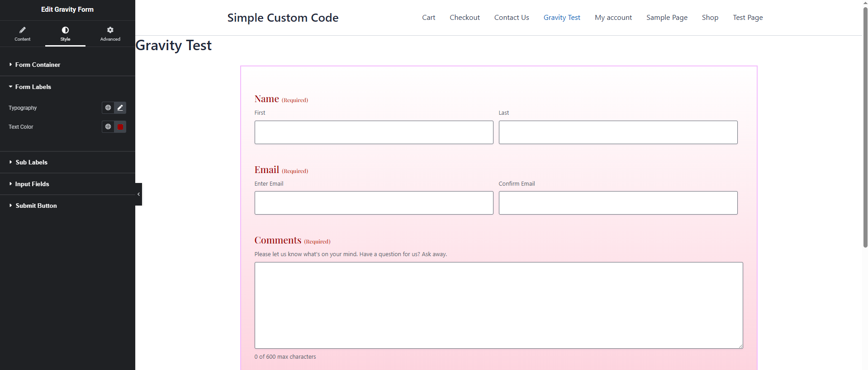Switch to the Content tab
The width and height of the screenshot is (868, 370).
click(23, 34)
